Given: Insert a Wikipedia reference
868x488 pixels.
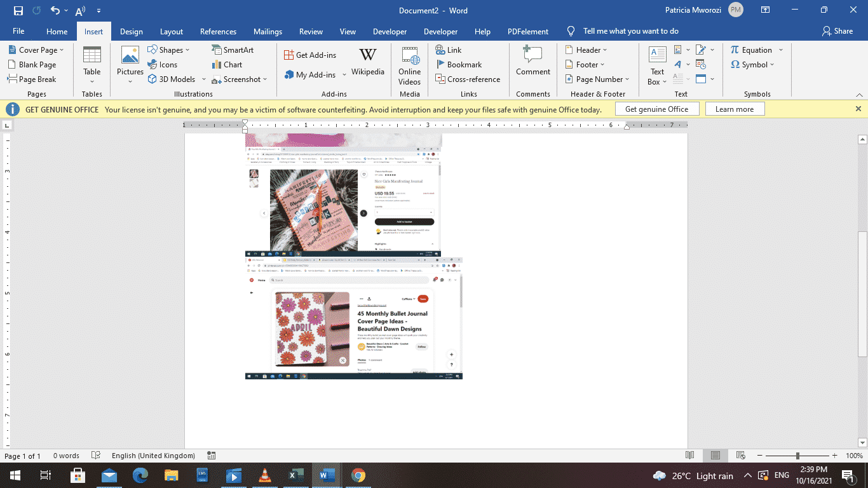Looking at the screenshot, I should (x=367, y=64).
